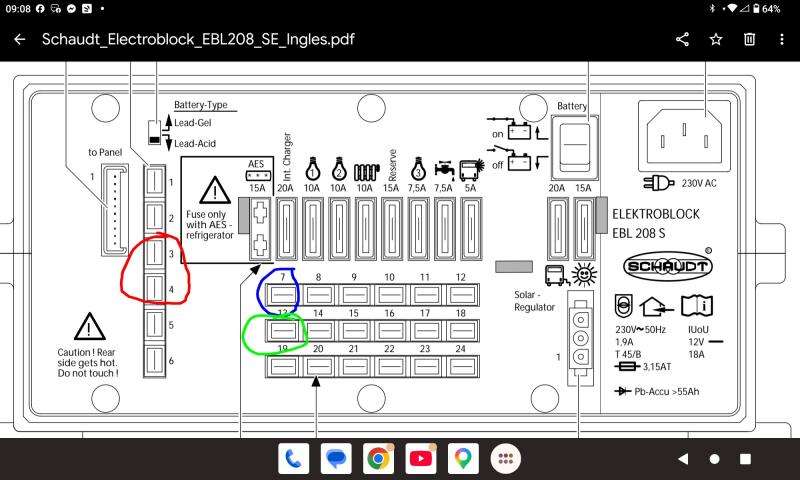Click the light bulb 2 symbol

tap(339, 168)
